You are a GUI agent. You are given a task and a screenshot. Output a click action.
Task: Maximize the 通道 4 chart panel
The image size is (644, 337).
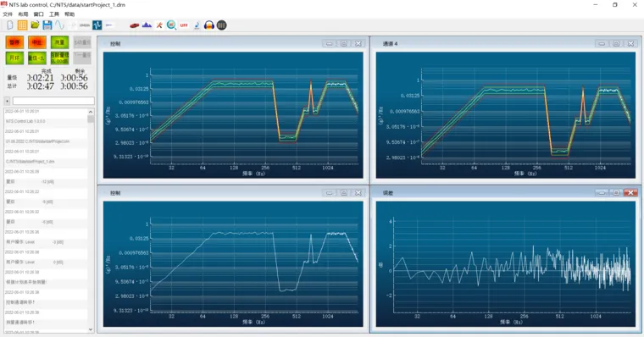pos(616,43)
